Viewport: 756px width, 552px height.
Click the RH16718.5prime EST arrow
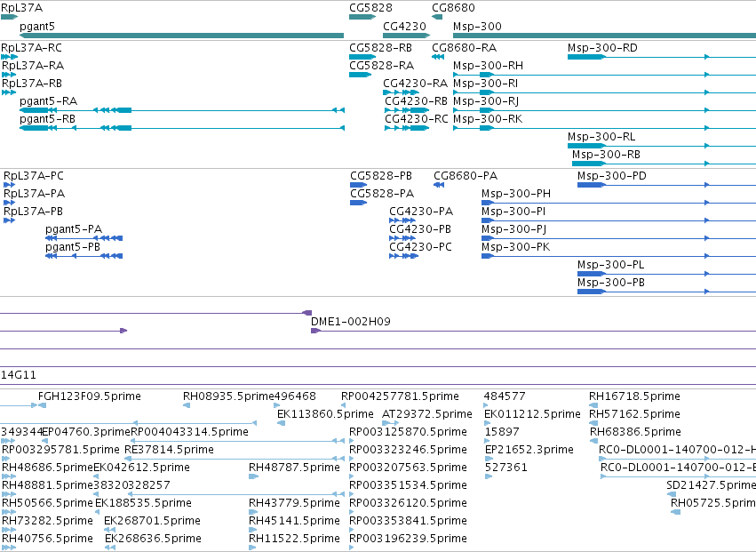[593, 405]
